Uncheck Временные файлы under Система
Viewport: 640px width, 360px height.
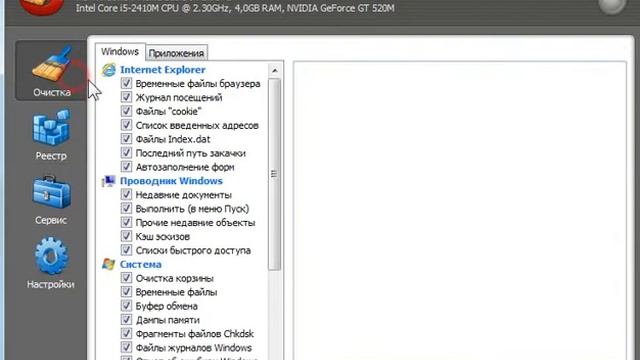127,292
